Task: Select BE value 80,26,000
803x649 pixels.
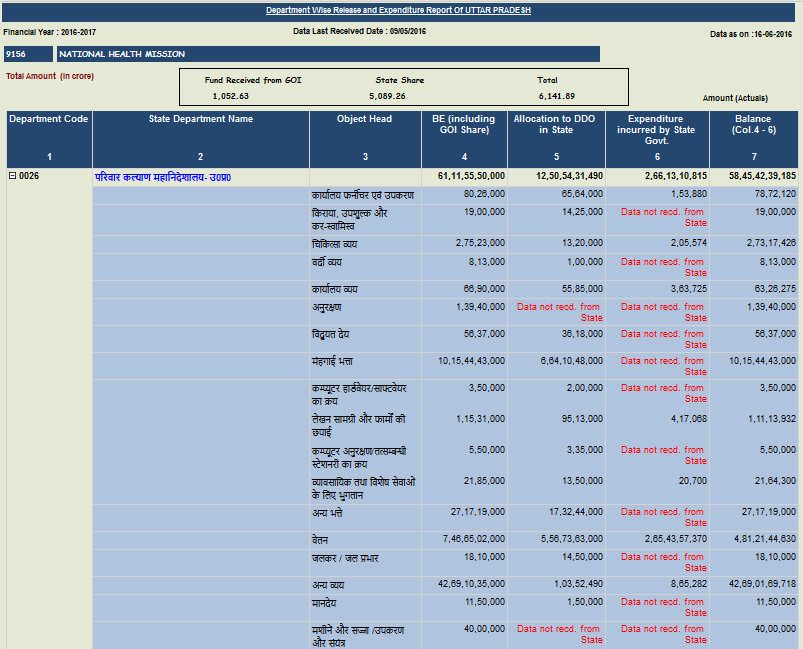Action: pos(484,194)
